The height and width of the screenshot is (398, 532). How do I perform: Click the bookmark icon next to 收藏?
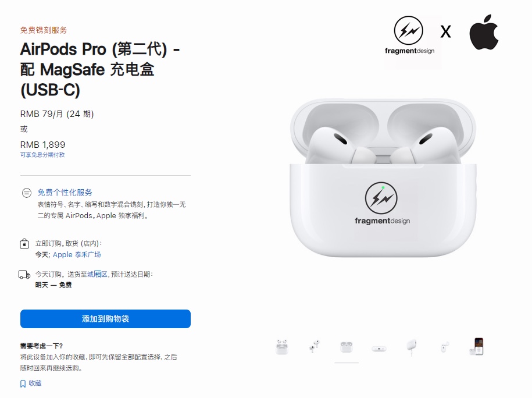tap(23, 383)
